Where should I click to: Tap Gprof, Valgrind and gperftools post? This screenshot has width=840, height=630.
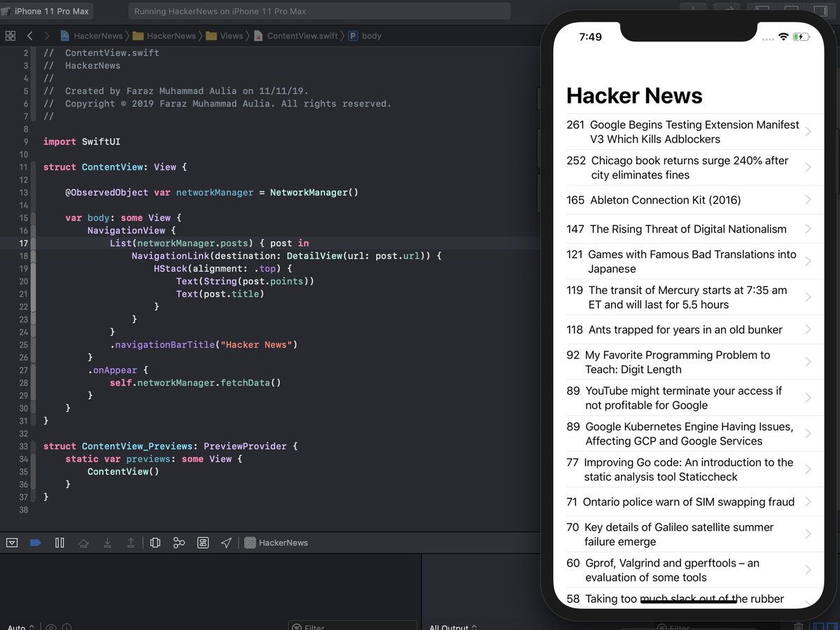(688, 570)
